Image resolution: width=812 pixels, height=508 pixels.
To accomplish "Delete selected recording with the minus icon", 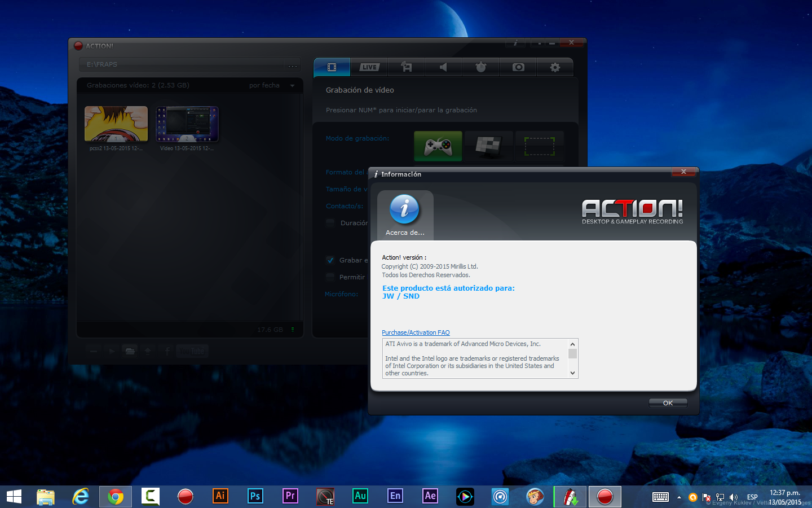I will pos(94,351).
